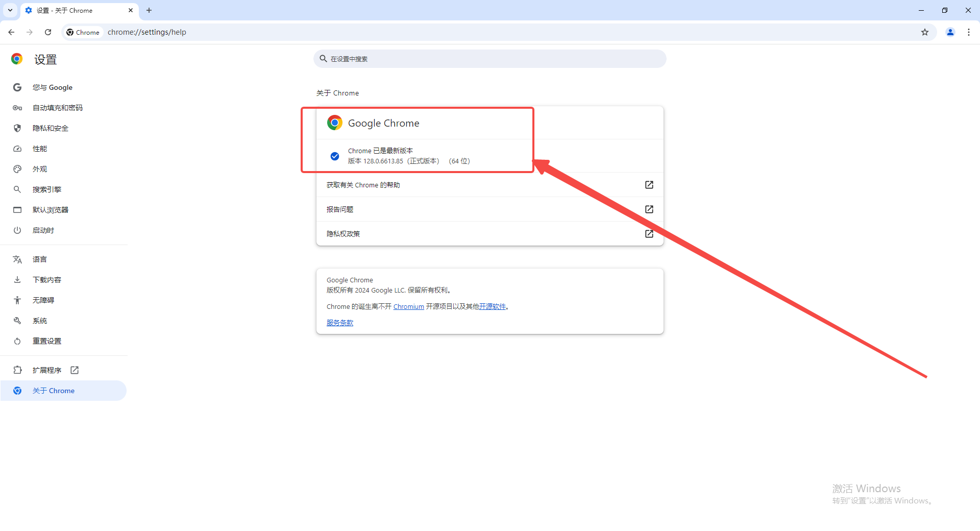Click the wrench system icon
This screenshot has width=980, height=531.
point(17,321)
